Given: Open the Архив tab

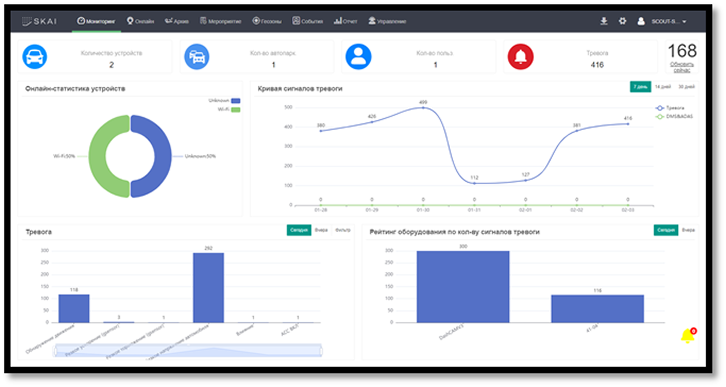Looking at the screenshot, I should click(x=177, y=21).
